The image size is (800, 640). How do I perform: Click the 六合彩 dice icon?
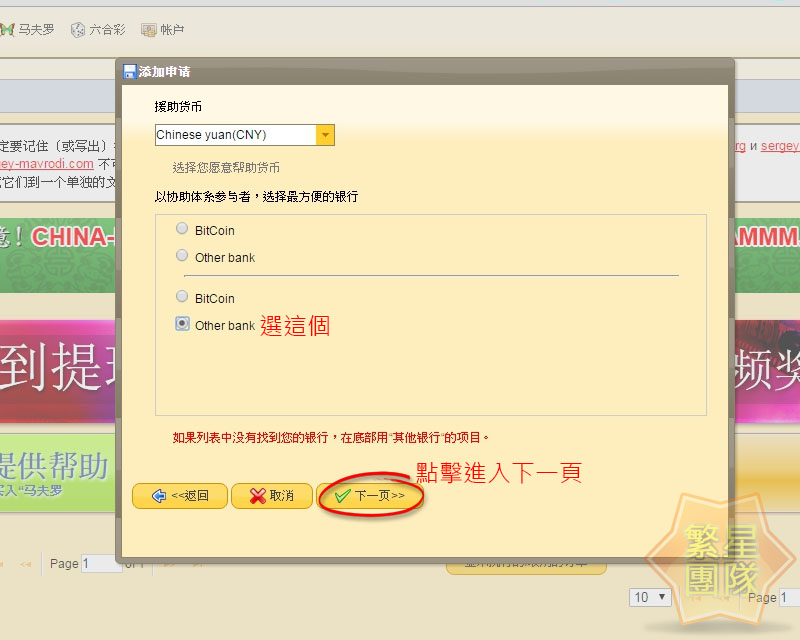coord(77,30)
